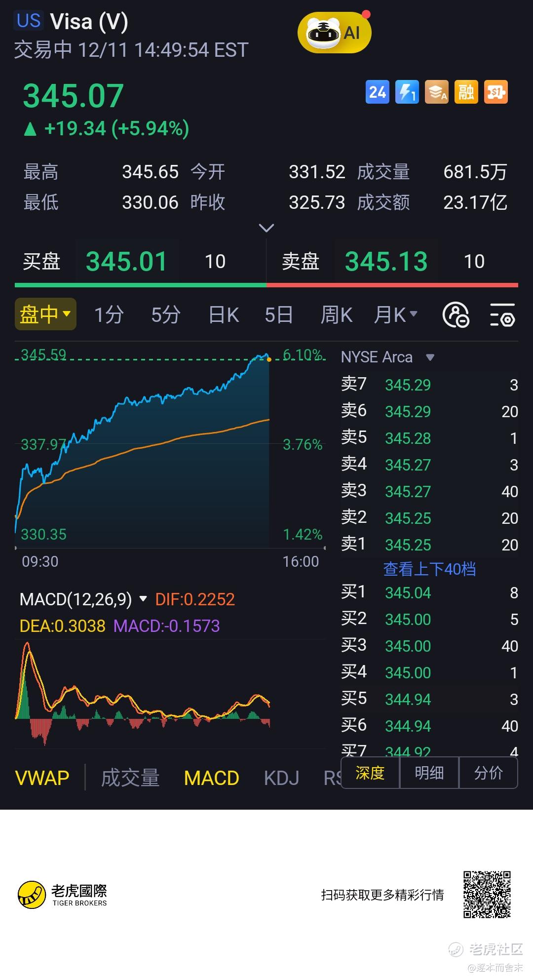Tap the 今开 331.52 value
Screen dimensions: 533x980
coord(317,172)
